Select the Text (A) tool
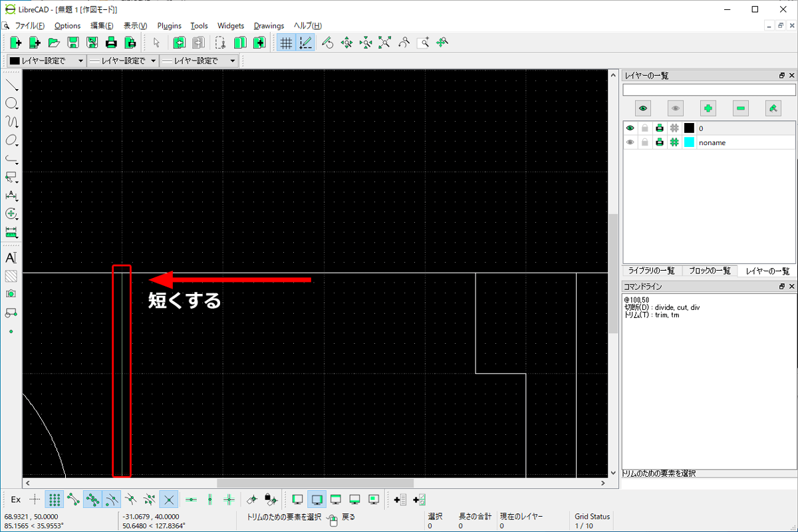Screen dimensions: 798x532 (11, 257)
